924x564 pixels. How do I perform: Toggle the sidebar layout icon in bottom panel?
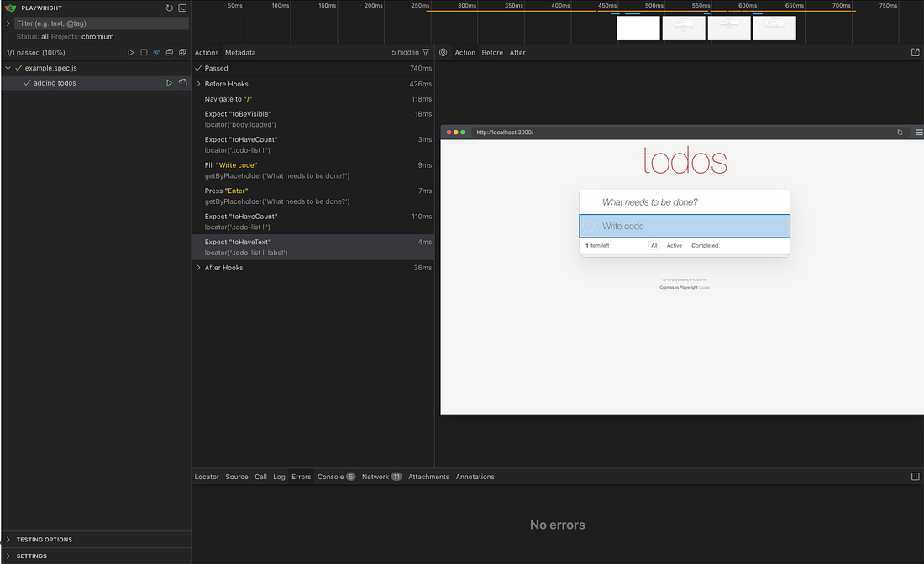click(x=915, y=477)
